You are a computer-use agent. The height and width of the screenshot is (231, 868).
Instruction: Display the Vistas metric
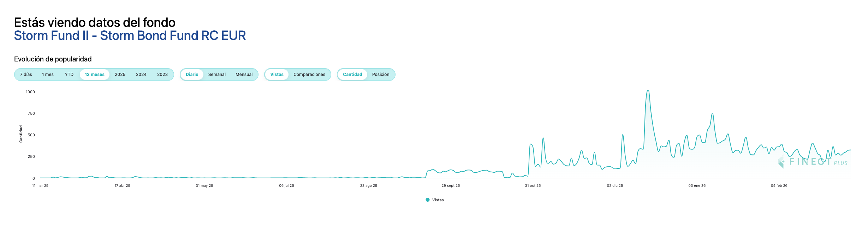(x=277, y=75)
